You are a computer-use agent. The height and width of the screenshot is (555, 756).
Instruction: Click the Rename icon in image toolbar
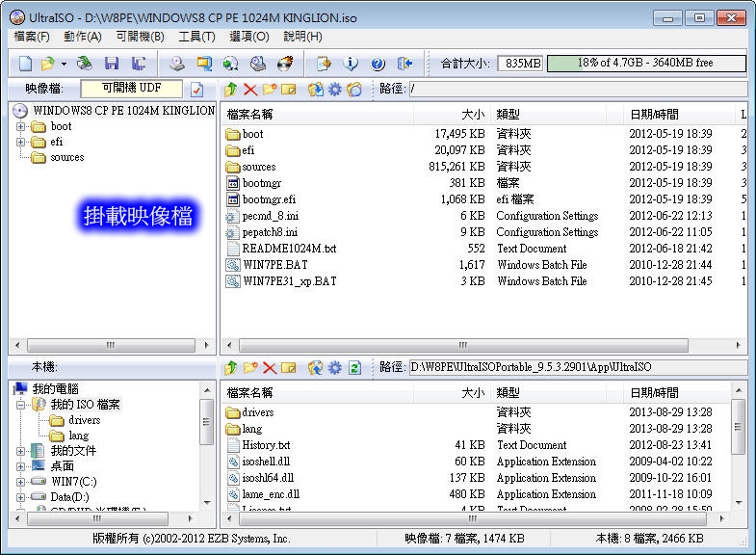click(x=288, y=89)
